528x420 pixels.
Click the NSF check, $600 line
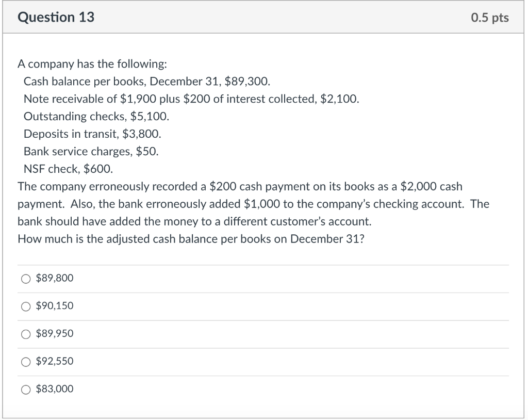69,169
